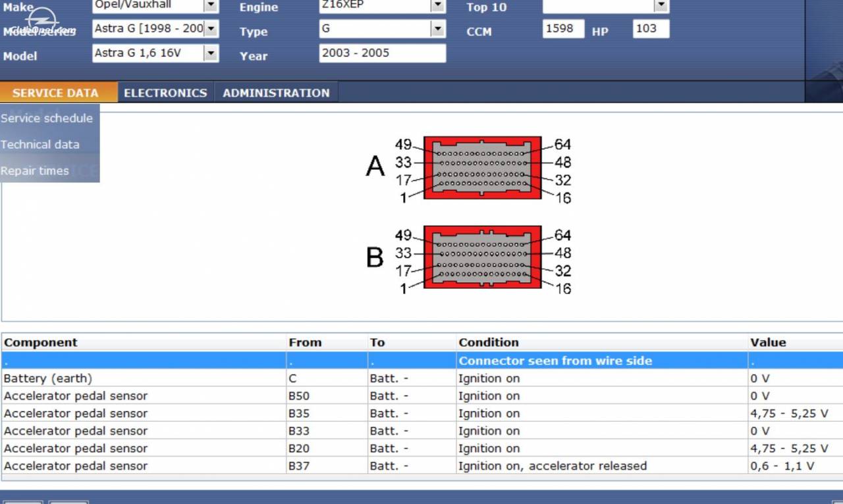Viewport: 843px width, 504px height.
Task: Click the connector B pin diagram
Action: click(482, 257)
